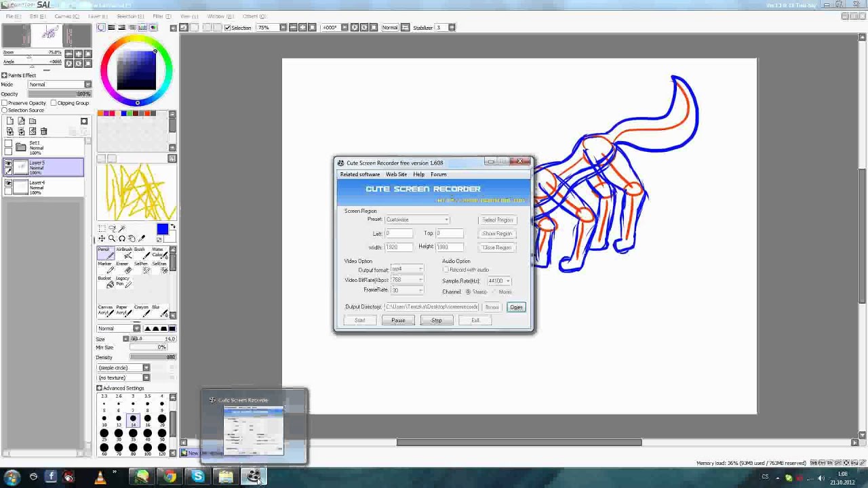Image resolution: width=868 pixels, height=488 pixels.
Task: Click the Pause button in recorder
Action: click(398, 321)
